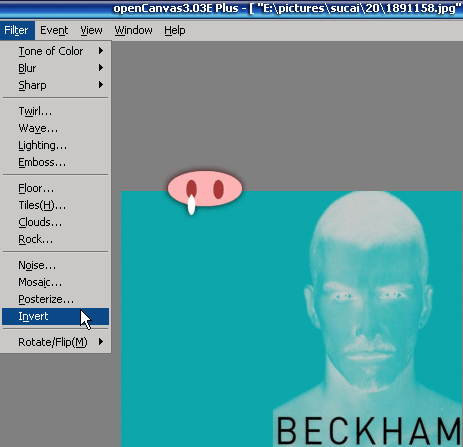Open the Event menu
The image size is (463, 447).
54,30
